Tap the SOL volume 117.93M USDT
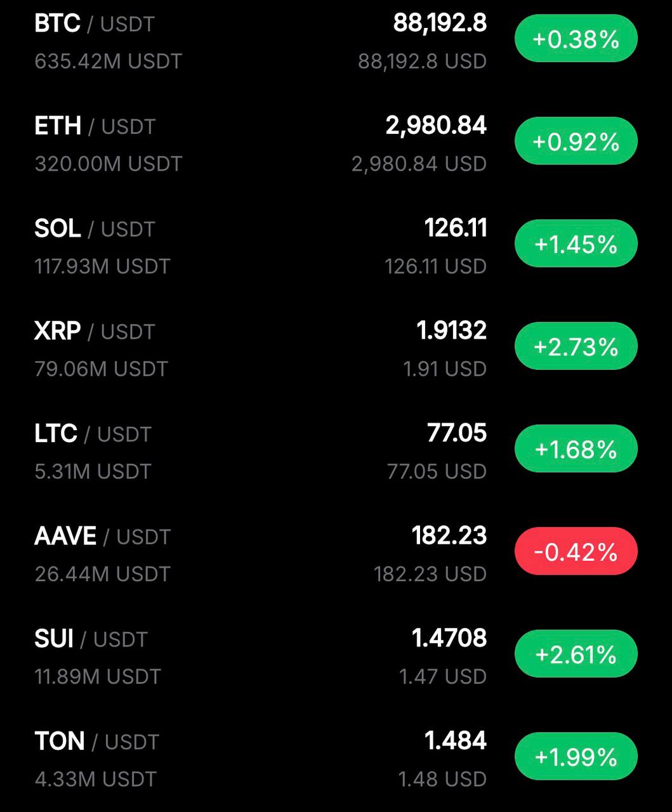The image size is (672, 812). [102, 266]
